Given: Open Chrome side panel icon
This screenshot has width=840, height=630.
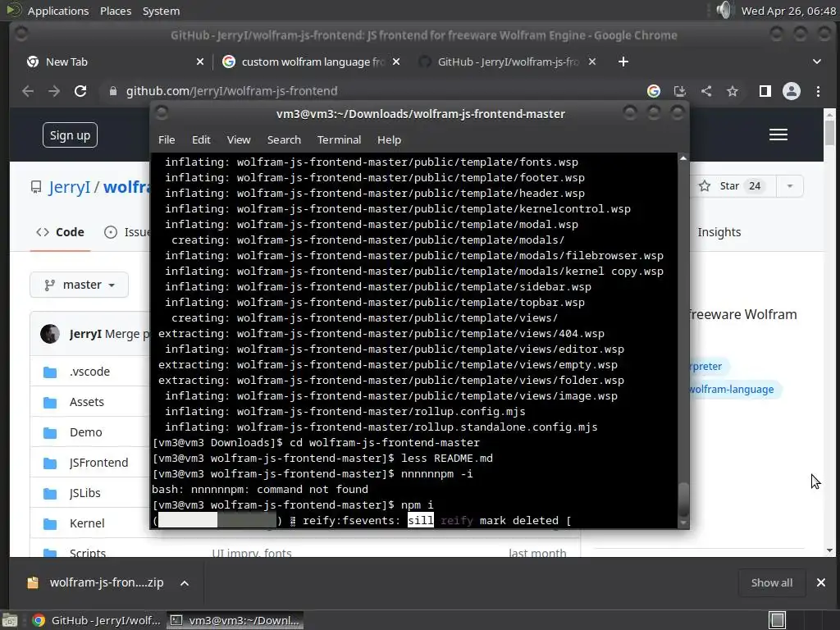Looking at the screenshot, I should click(x=765, y=91).
